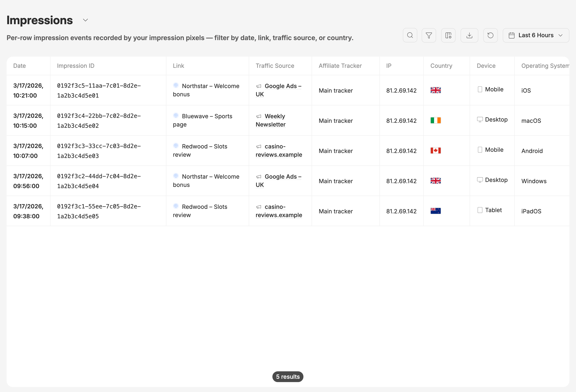This screenshot has width=576, height=392.
Task: Click the Ireland flag in the 10:15:00 row
Action: [x=436, y=120]
